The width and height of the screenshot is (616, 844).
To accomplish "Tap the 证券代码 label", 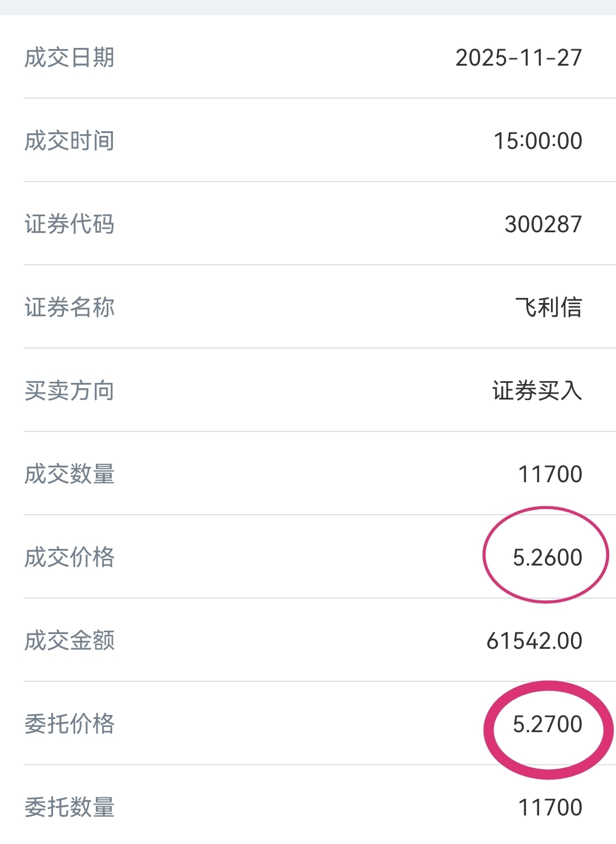I will click(70, 224).
